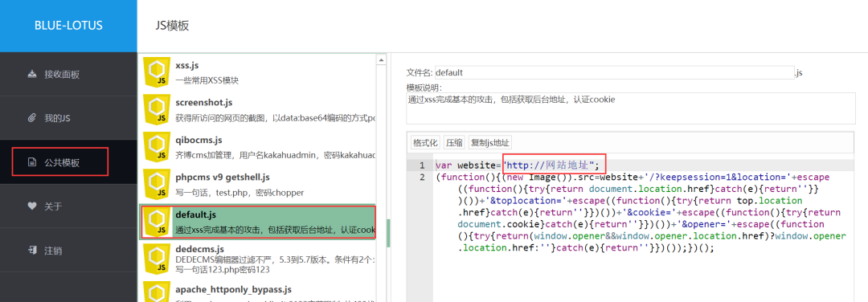Click the 模板说明 description text area
This screenshot has height=302, width=868.
(631, 109)
